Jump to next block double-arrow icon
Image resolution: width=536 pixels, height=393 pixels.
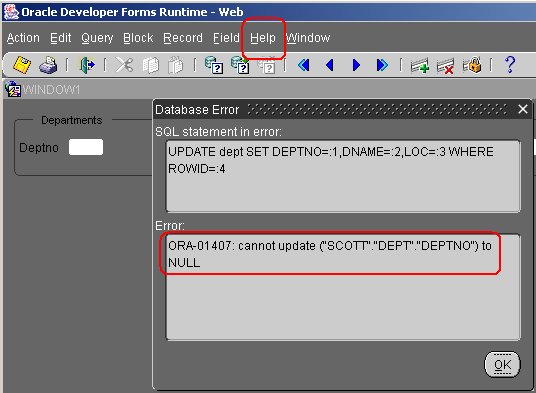382,65
